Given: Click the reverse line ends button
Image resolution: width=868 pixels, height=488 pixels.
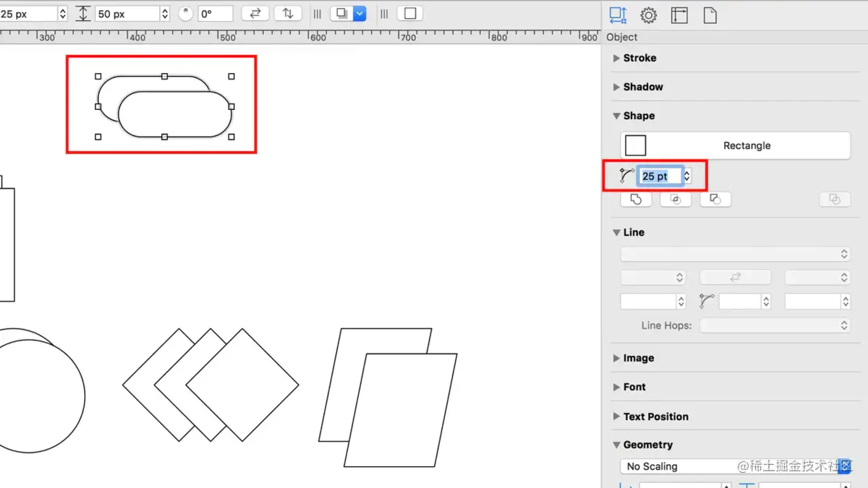Looking at the screenshot, I should click(736, 278).
